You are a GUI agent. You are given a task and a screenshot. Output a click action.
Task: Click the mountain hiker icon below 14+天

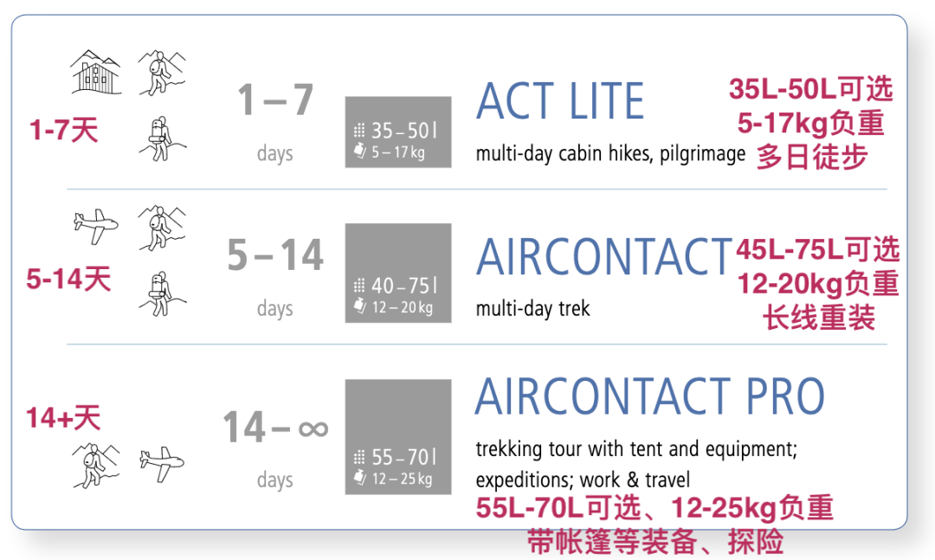point(94,464)
